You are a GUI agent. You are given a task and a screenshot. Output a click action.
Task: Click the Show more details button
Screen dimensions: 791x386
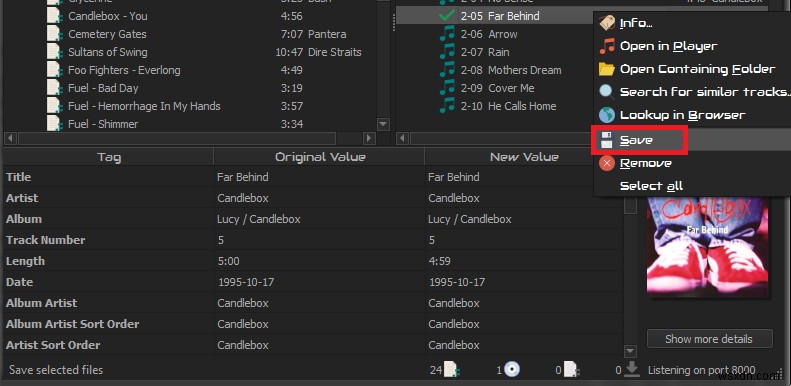pos(709,339)
